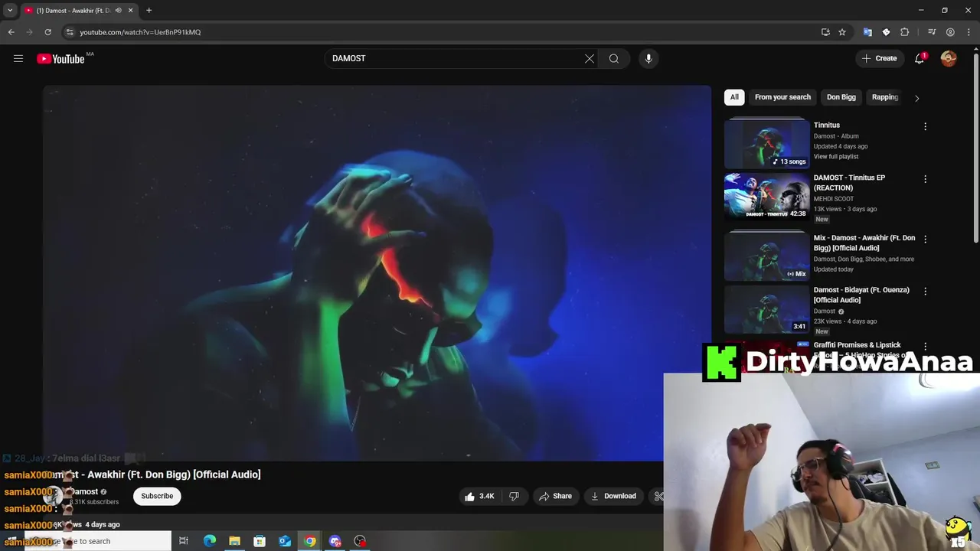The image size is (980, 551).
Task: Open the Create menu
Action: coord(879,58)
